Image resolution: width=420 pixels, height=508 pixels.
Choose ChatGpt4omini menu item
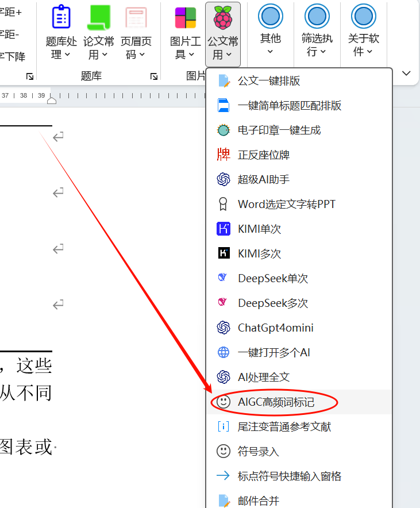(299, 328)
